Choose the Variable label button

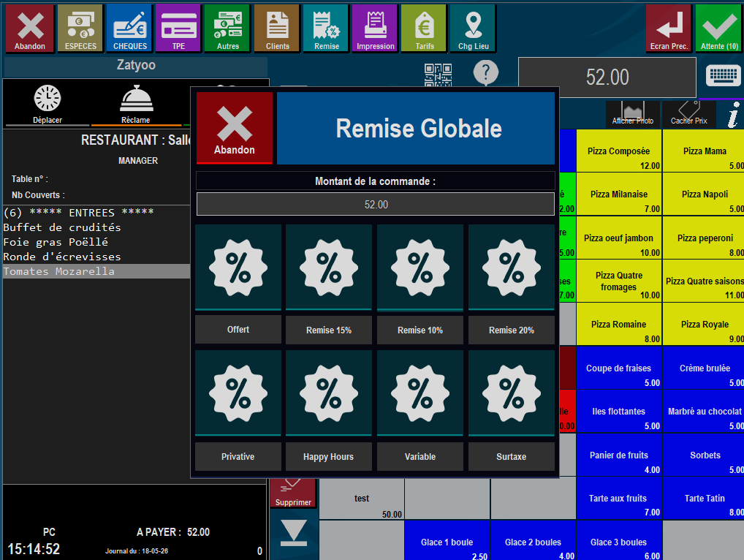coord(420,456)
